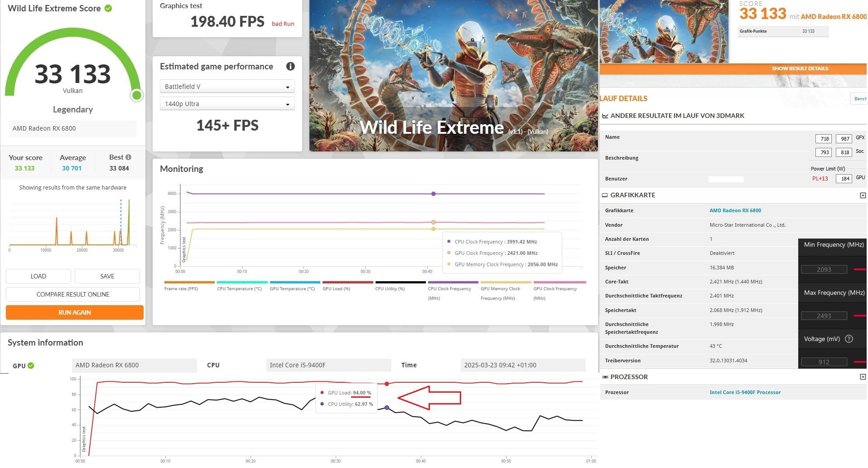Click the LOAD button
This screenshot has width=868, height=468.
point(39,276)
